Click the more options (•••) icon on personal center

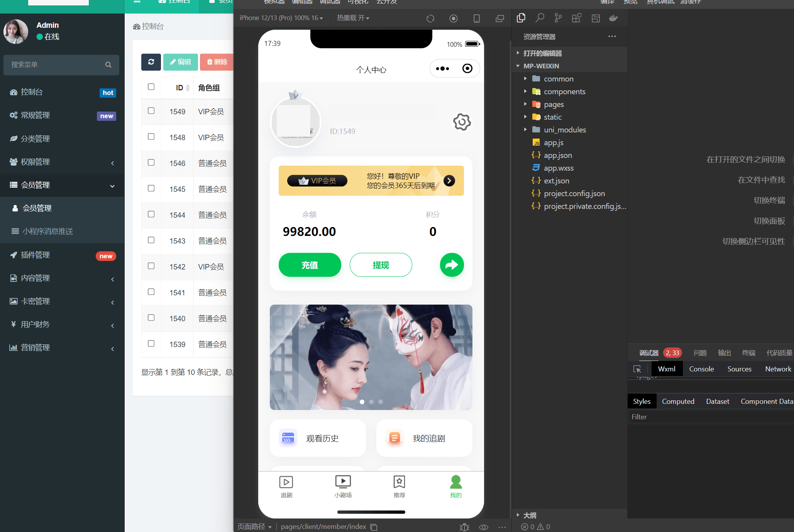(442, 69)
